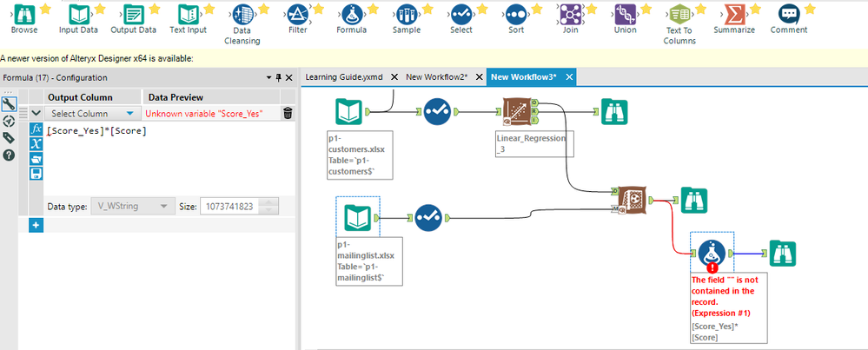Open the Navigation pane icon in sidebar
The height and width of the screenshot is (350, 868).
(x=9, y=121)
